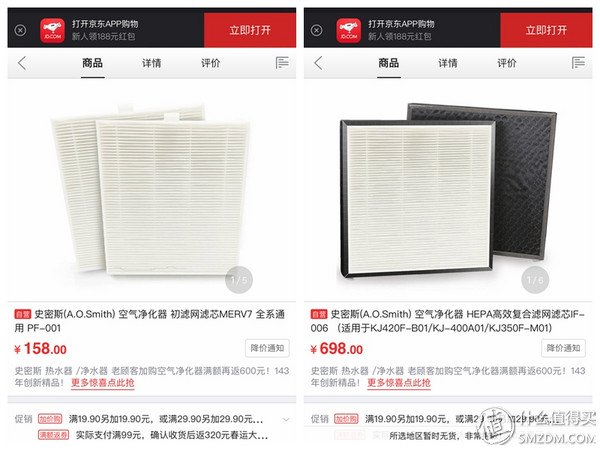
Task: Open right 更多惊喜点此抢 link
Action: pyautogui.click(x=399, y=383)
